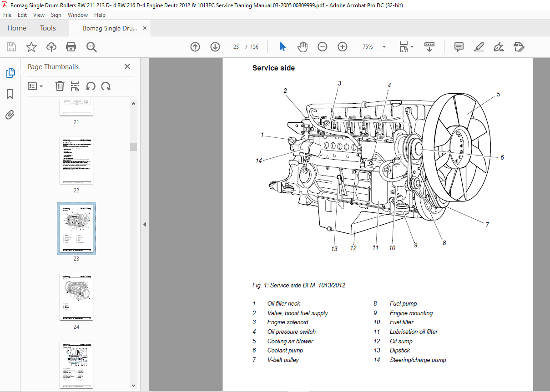Open the View menu
Screen dimensions: 550x392
point(39,15)
